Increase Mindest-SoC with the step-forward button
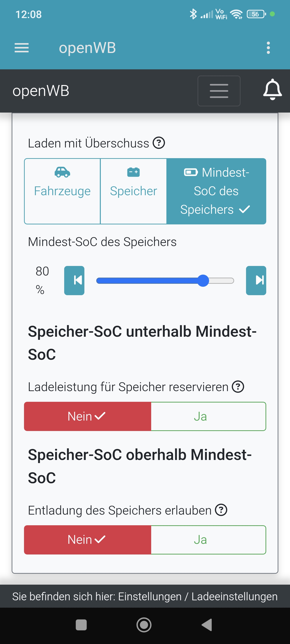This screenshot has height=644, width=290. point(256,280)
